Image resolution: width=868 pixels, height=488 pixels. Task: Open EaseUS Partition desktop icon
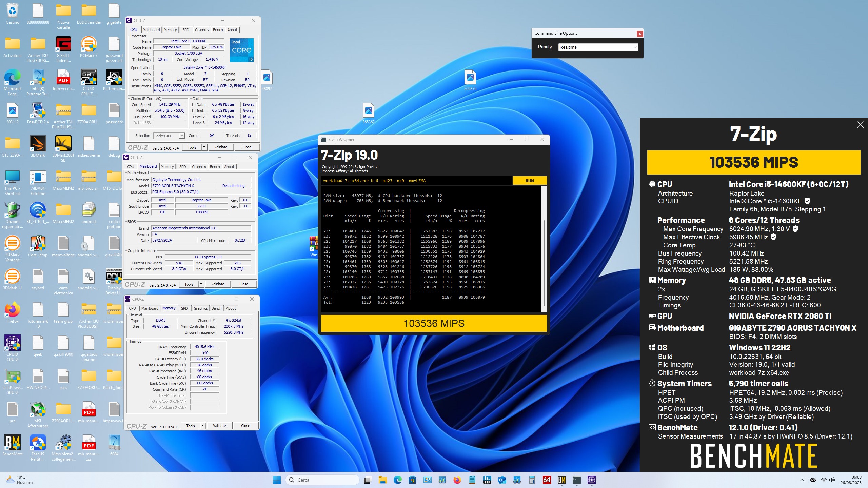pos(38,448)
